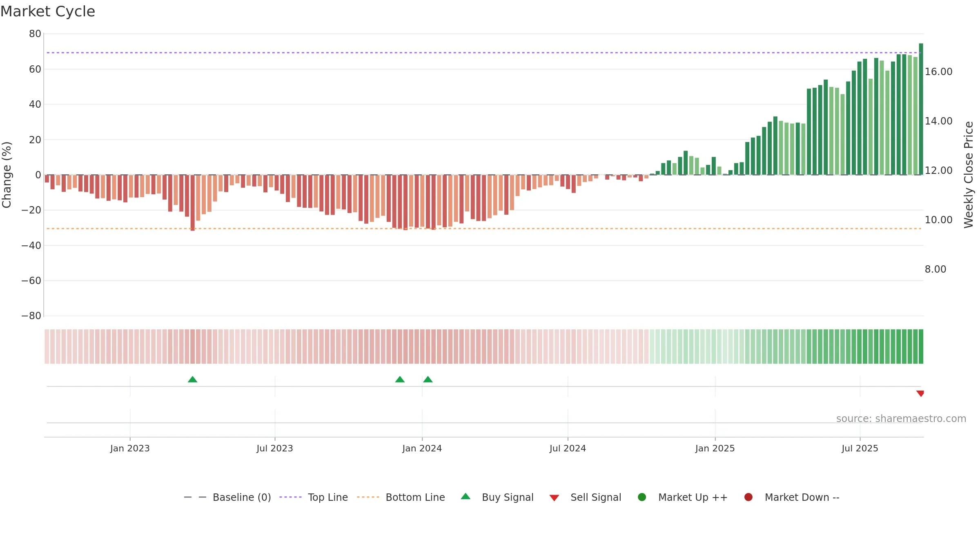Click the 14.00 price axis label
Image resolution: width=980 pixels, height=551 pixels.
click(938, 121)
